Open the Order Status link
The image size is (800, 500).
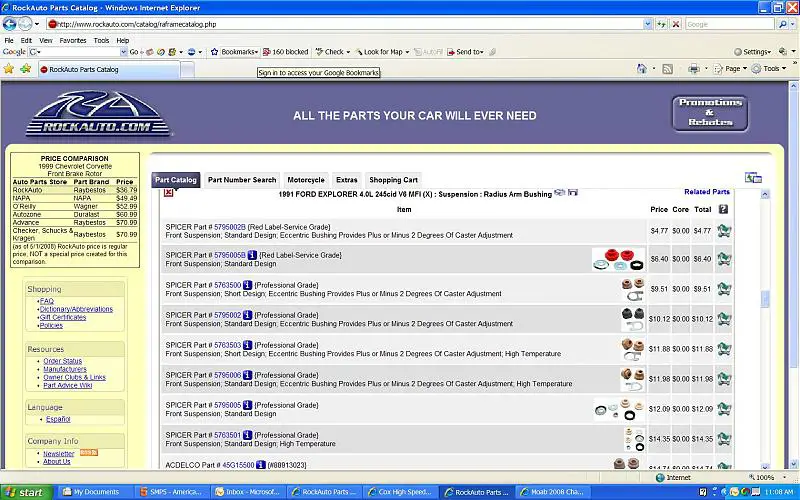pyautogui.click(x=62, y=361)
